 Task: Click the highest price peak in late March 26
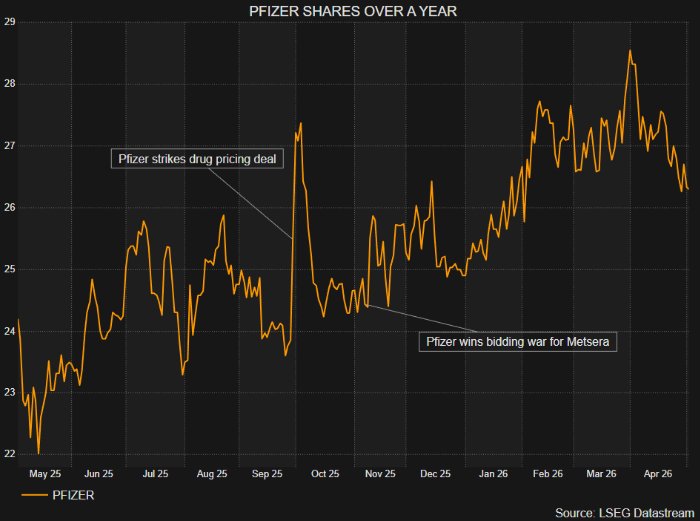coord(630,50)
